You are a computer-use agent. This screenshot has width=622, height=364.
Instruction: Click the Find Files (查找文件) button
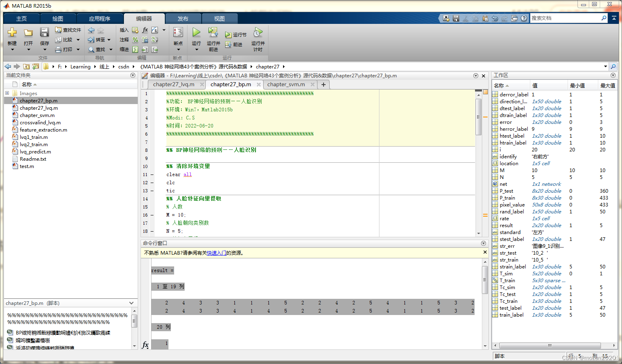click(x=68, y=30)
